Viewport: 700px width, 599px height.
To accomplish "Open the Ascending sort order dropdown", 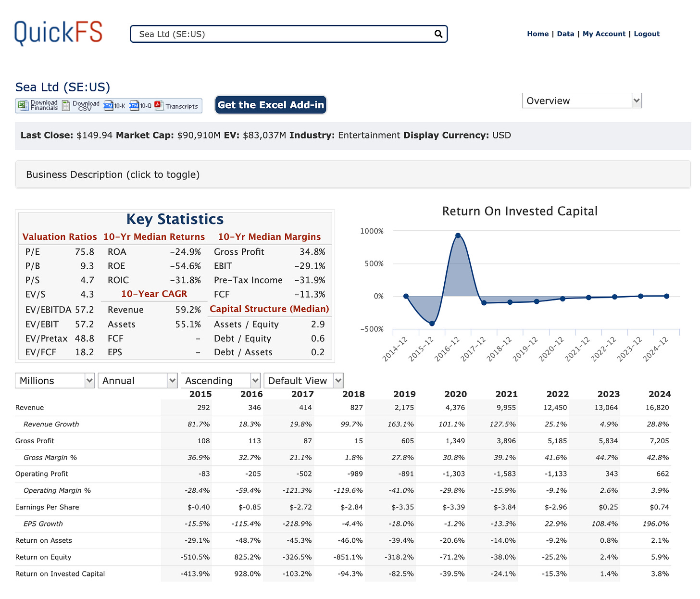I will click(x=220, y=381).
